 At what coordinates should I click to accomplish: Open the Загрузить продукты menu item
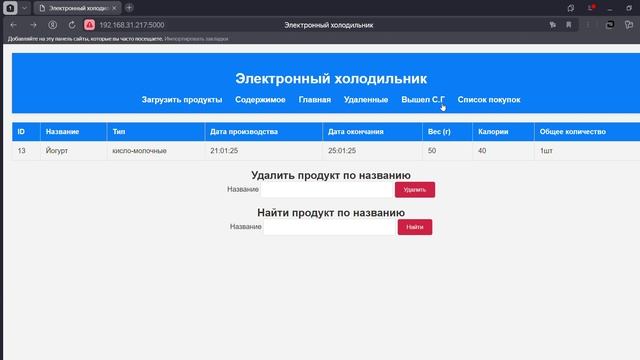coord(182,100)
